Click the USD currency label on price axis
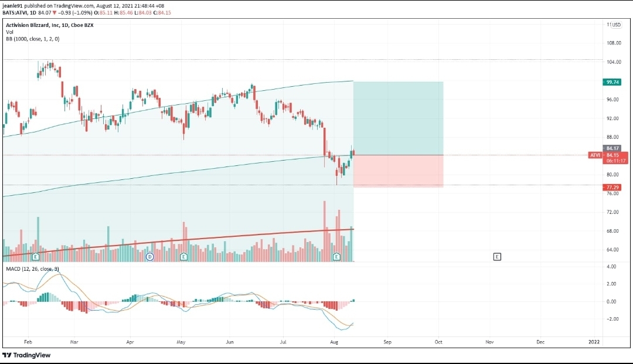This screenshot has height=364, width=633. coord(616,25)
